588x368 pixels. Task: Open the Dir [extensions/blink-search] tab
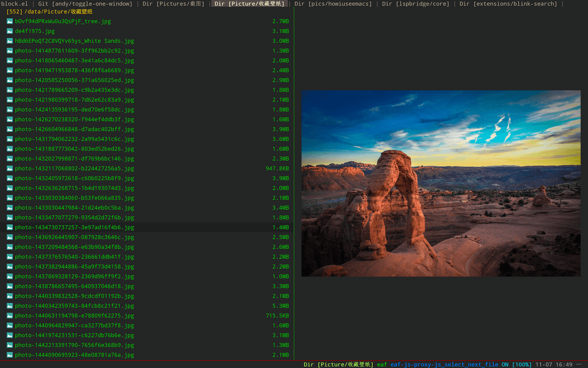click(508, 4)
